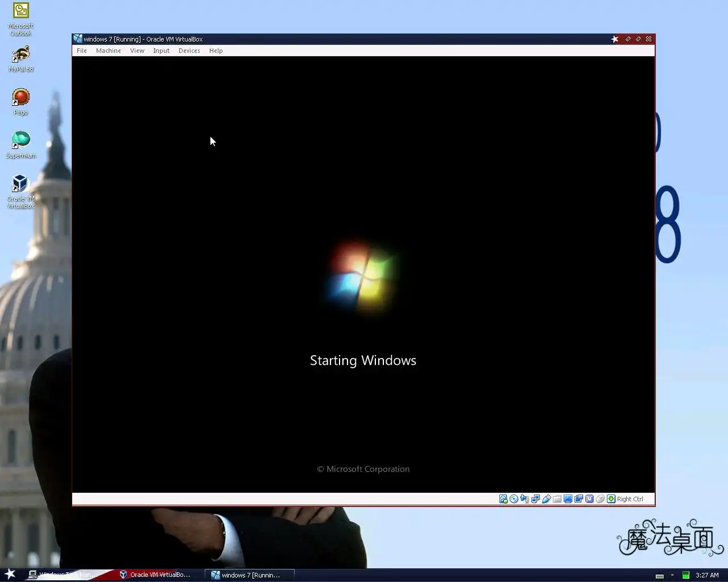Select the Oracle VM VirtualBox desktop icon

20,192
